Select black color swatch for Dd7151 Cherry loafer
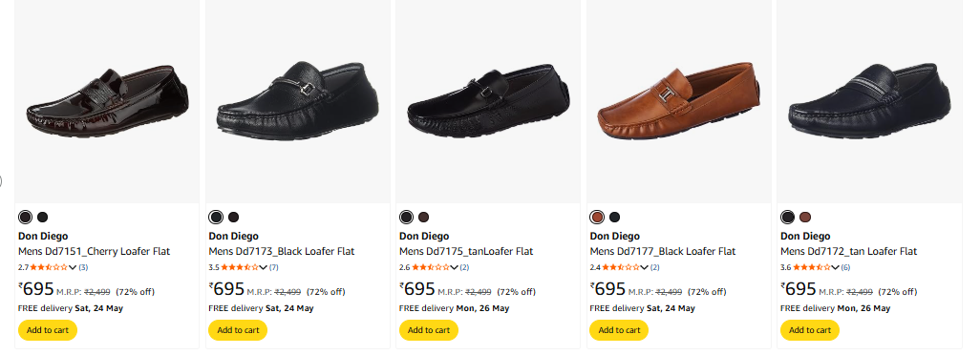The width and height of the screenshot is (980, 355). click(42, 218)
